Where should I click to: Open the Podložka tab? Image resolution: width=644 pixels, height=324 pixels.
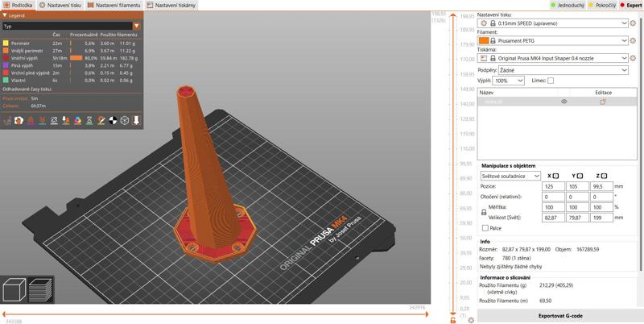click(x=18, y=6)
